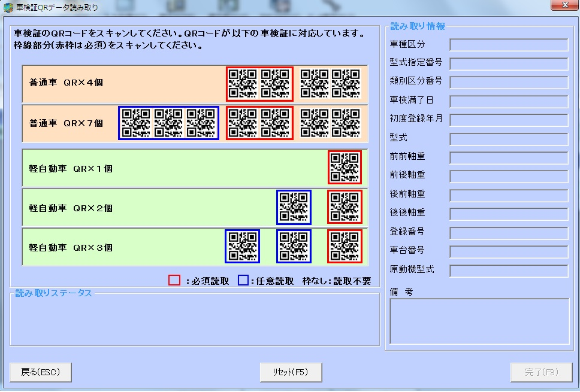Click the 軽自動車 QR×1個 label

coord(71,169)
